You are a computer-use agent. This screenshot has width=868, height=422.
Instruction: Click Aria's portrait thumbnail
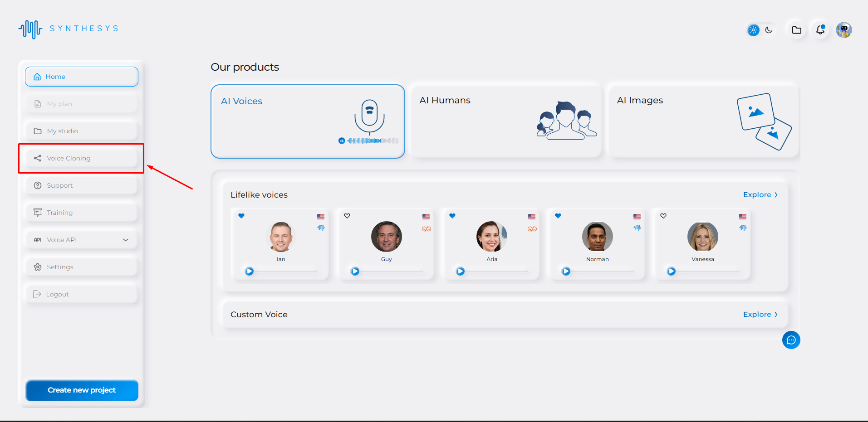pyautogui.click(x=492, y=237)
